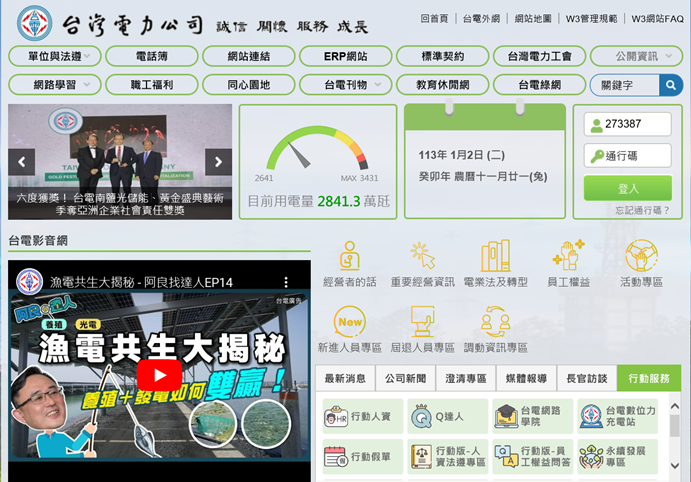Open 台電數位力充電站 service
Viewport: 691px width, 482px height.
tap(618, 416)
